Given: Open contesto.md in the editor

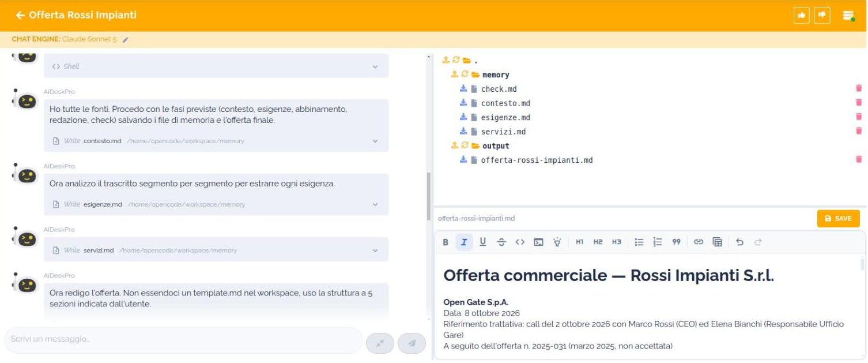Looking at the screenshot, I should 505,103.
